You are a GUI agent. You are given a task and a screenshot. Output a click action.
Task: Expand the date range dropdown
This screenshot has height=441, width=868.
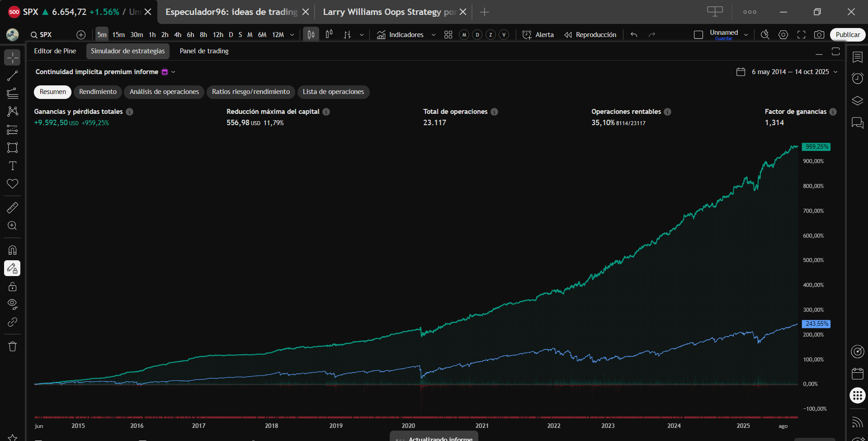click(x=835, y=72)
